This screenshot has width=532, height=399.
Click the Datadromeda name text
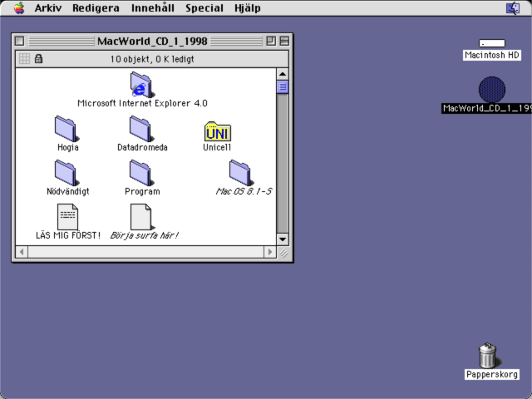[142, 147]
